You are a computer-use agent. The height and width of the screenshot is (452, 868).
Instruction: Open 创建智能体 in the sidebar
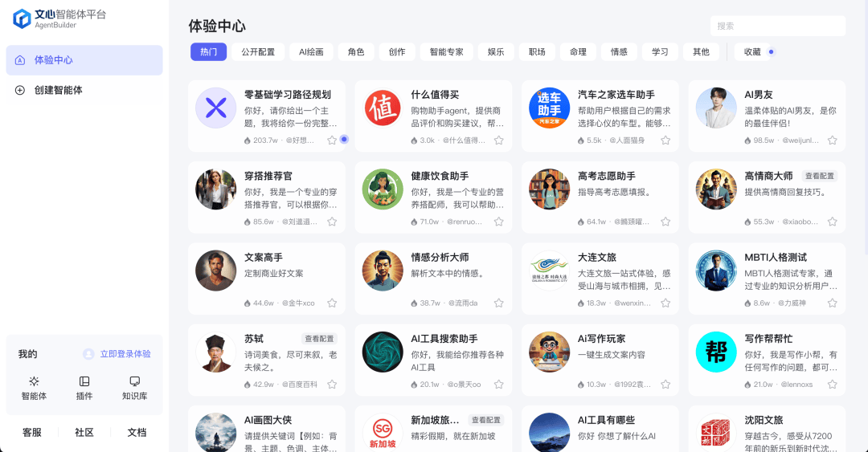tap(84, 90)
